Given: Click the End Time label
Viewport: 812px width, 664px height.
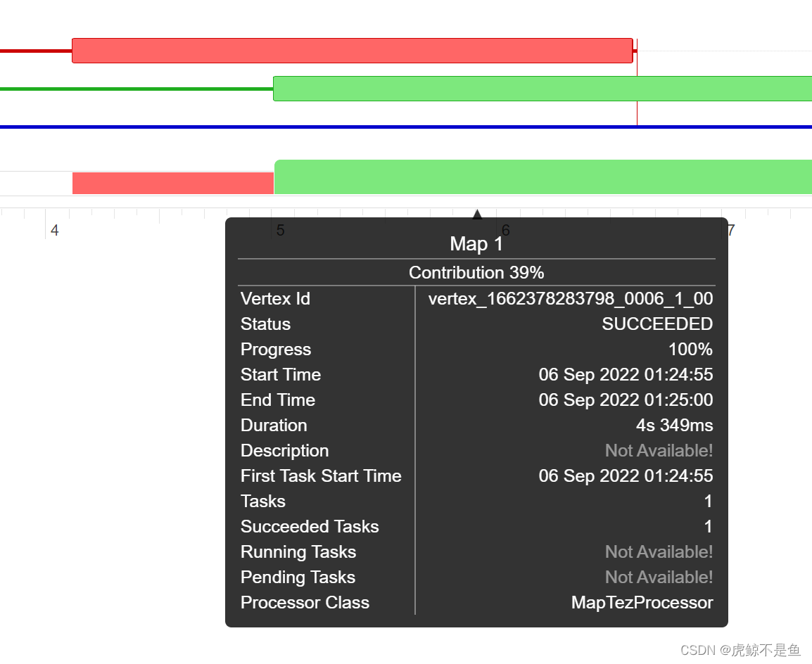Looking at the screenshot, I should tap(277, 400).
